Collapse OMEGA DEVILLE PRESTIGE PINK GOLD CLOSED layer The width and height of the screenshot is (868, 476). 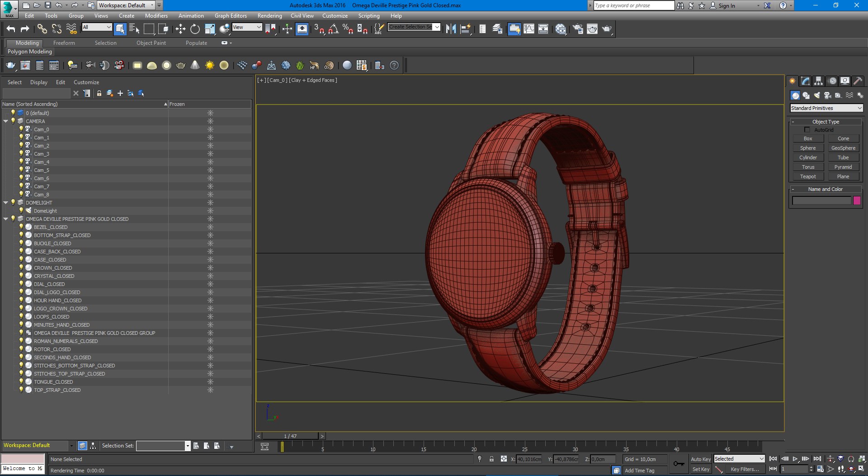tap(6, 219)
